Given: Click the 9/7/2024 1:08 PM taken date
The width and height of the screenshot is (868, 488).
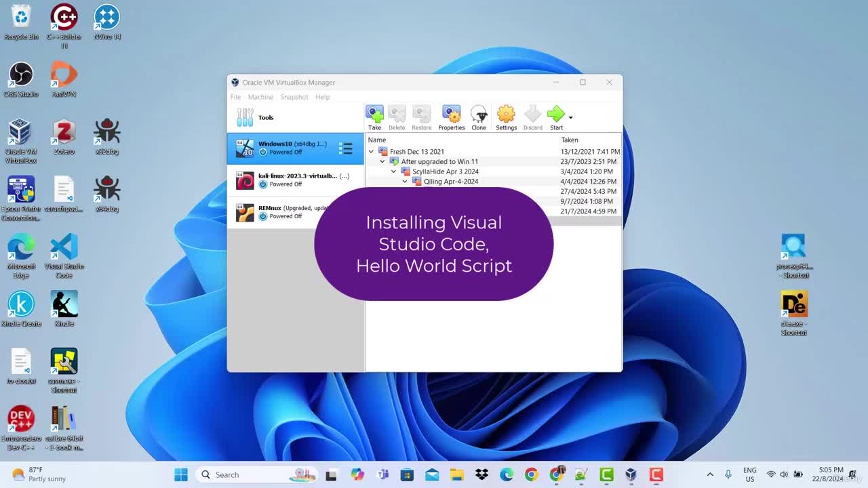Looking at the screenshot, I should pos(587,201).
